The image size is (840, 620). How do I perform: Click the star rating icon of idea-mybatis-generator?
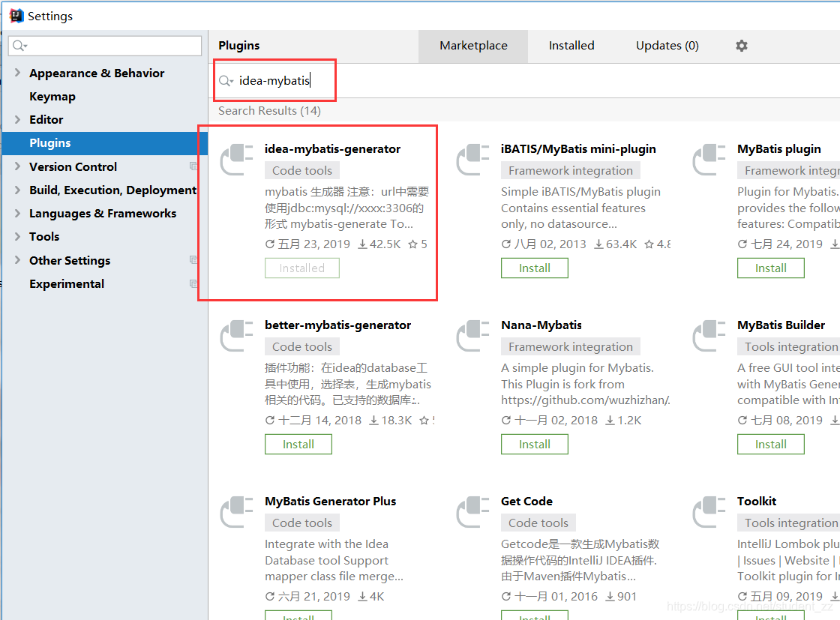[x=412, y=244]
